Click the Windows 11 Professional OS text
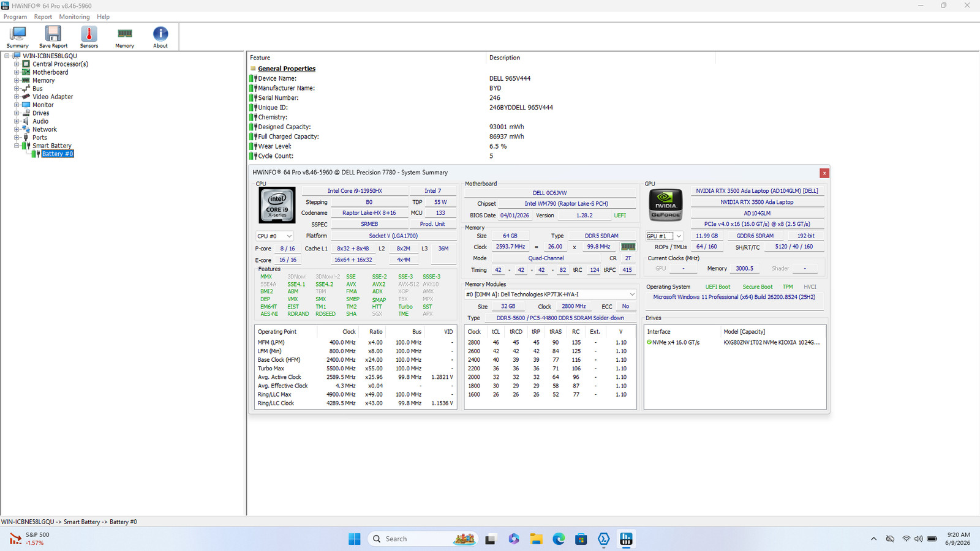Screen dimensions: 980x551 click(734, 297)
